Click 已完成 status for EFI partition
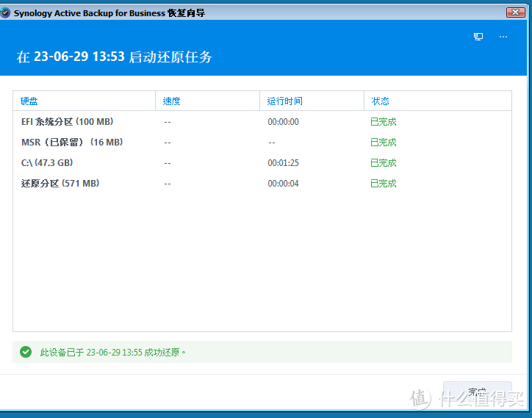The image size is (532, 418). click(x=384, y=121)
